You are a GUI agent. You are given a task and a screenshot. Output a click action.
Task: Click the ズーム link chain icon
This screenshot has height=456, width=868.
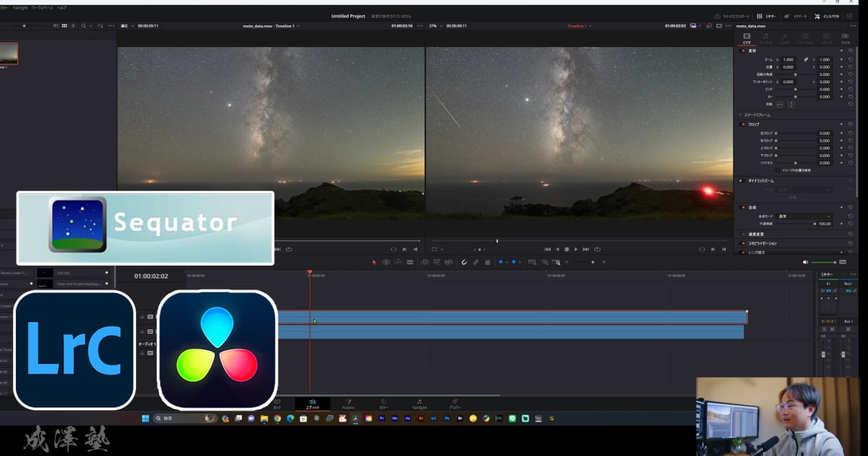(x=805, y=59)
